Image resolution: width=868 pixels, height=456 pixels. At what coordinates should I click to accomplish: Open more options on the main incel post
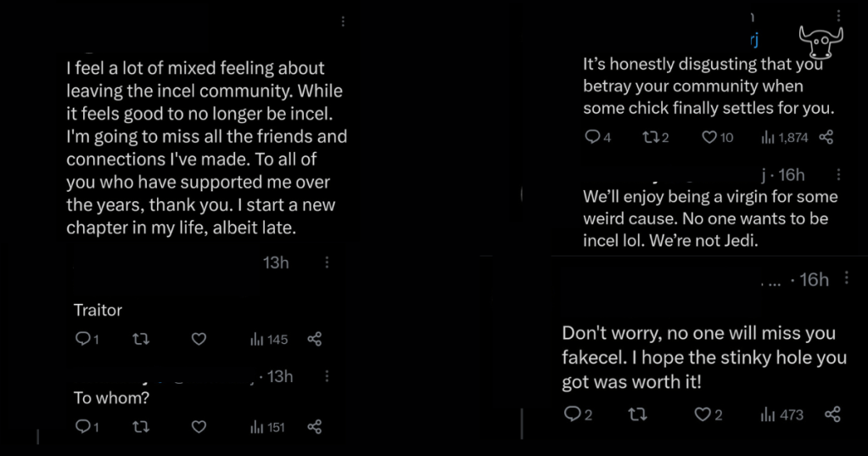click(x=343, y=22)
